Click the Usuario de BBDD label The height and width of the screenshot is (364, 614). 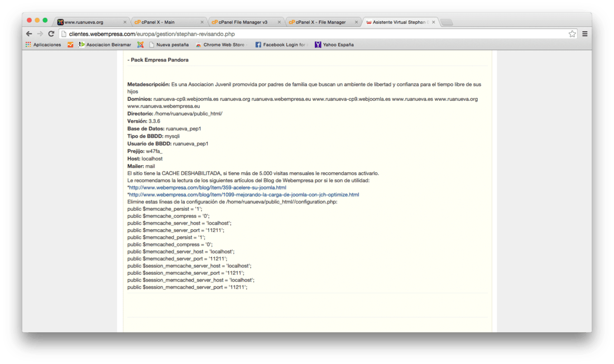point(149,143)
